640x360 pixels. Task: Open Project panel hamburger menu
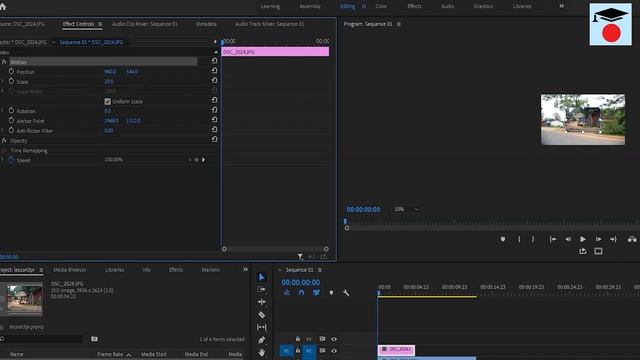(41, 270)
